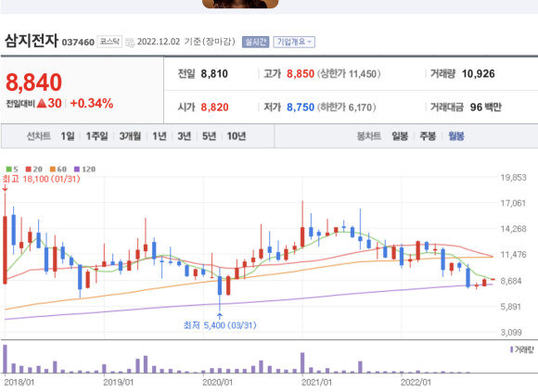Click the current price 8,840
Viewport: 538px width, 392px height.
pyautogui.click(x=34, y=82)
